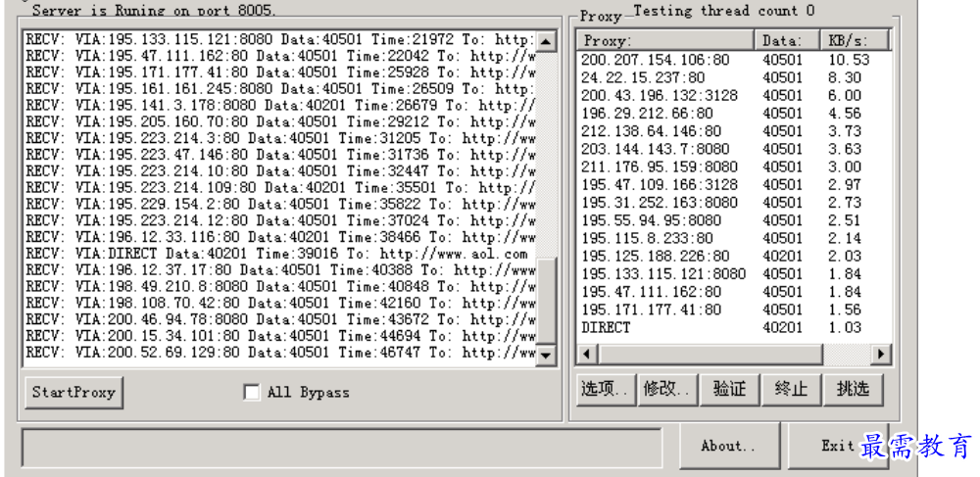980x477 pixels.
Task: Click the log vertical scrollbar thumb
Action: point(546,301)
